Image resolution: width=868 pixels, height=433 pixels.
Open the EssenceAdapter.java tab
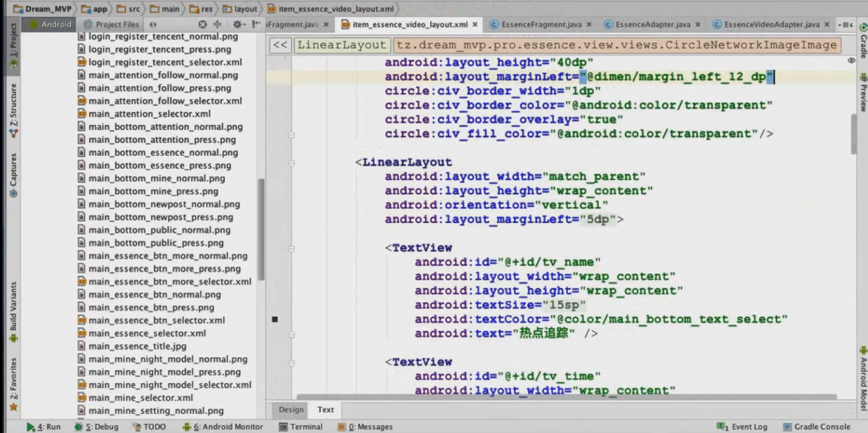(x=653, y=24)
